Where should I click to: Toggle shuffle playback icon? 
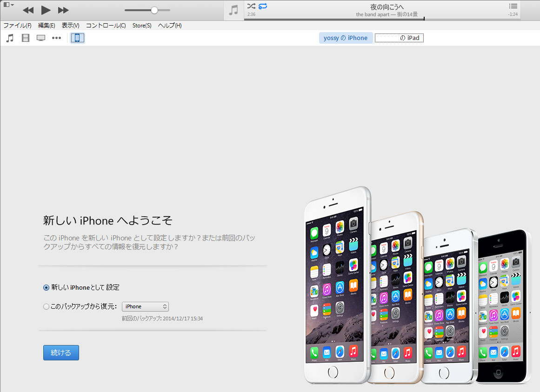(251, 6)
